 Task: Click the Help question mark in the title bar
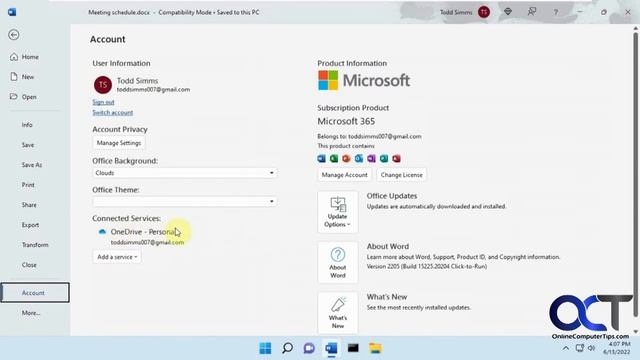pyautogui.click(x=556, y=12)
